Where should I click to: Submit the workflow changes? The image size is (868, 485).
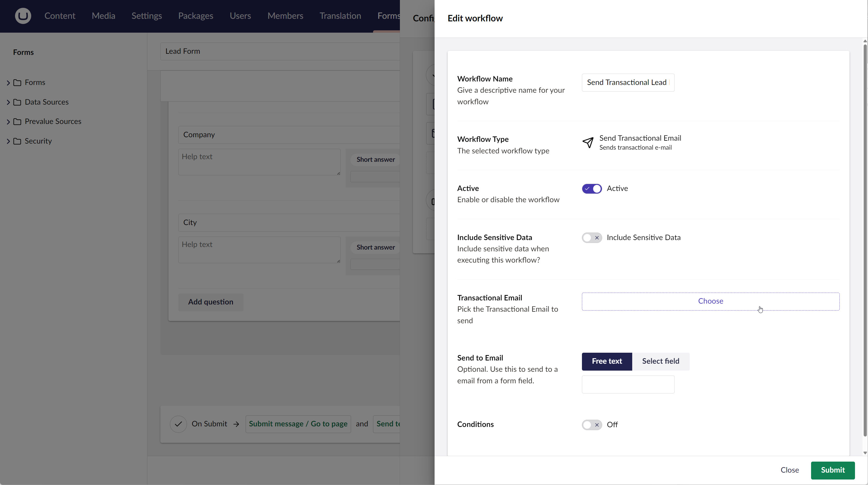(x=833, y=470)
